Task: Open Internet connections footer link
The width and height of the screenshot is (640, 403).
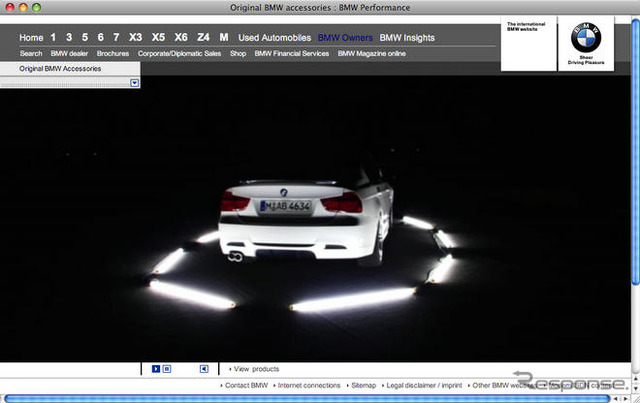Action: pos(309,385)
